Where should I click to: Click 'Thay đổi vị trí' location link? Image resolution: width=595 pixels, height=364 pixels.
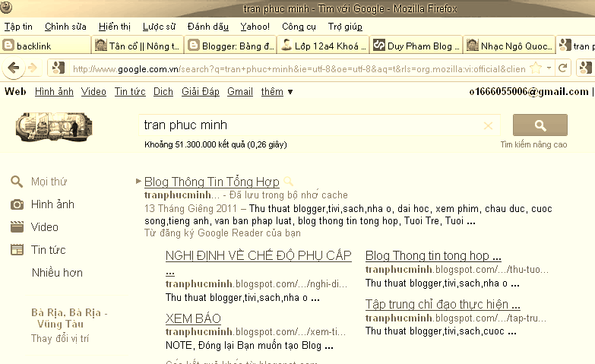[x=60, y=338]
